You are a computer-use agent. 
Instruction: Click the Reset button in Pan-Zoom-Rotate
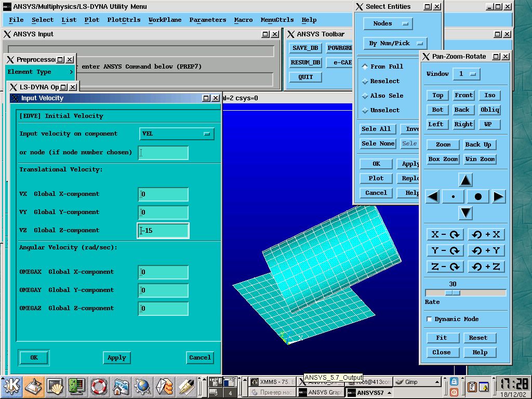click(478, 338)
